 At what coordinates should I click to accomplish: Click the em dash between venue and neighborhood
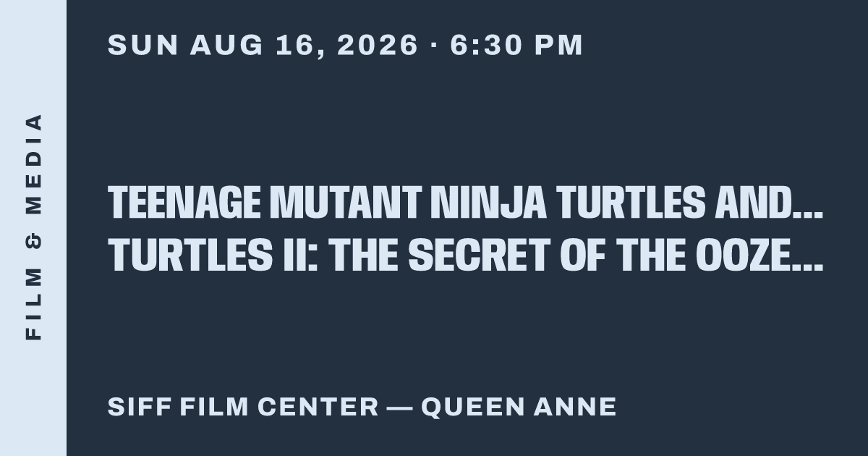(x=399, y=408)
